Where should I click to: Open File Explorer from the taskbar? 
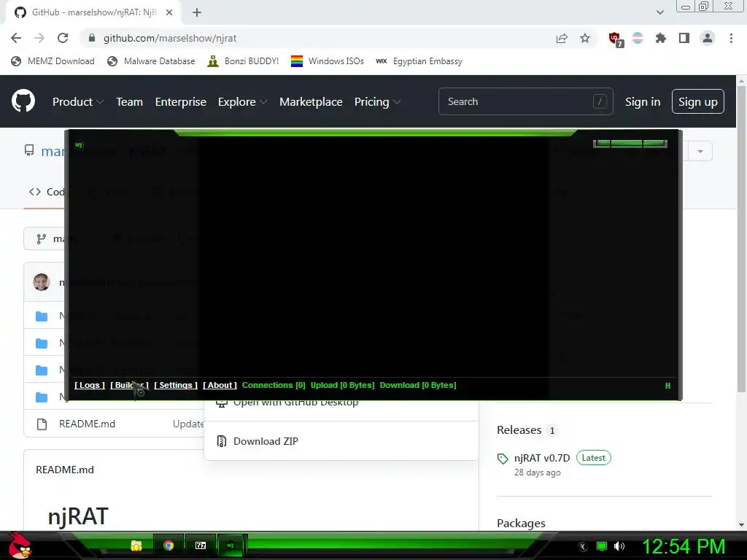[x=136, y=545]
